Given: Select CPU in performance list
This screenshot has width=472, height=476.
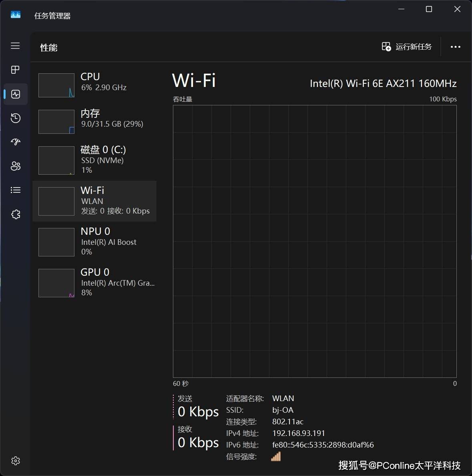Looking at the screenshot, I should (94, 85).
